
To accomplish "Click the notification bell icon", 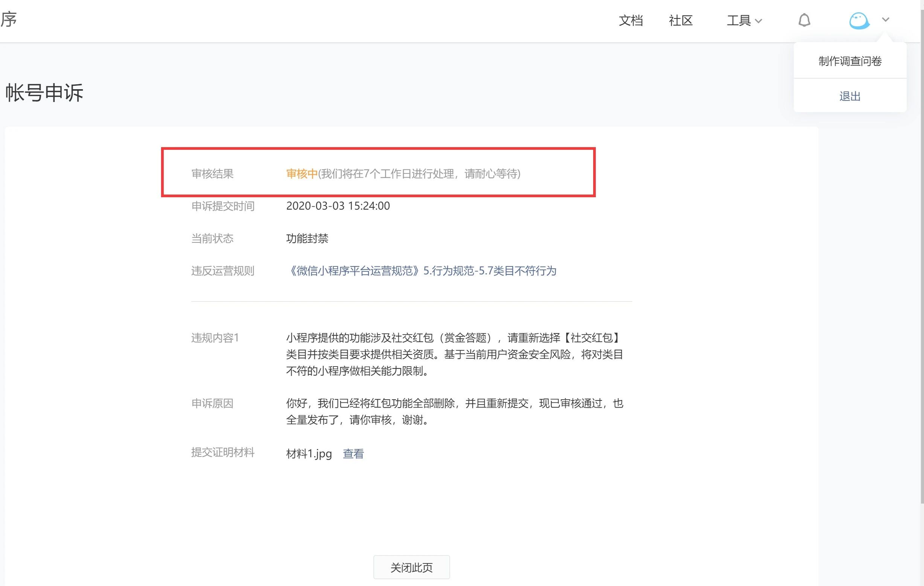I will (x=804, y=20).
